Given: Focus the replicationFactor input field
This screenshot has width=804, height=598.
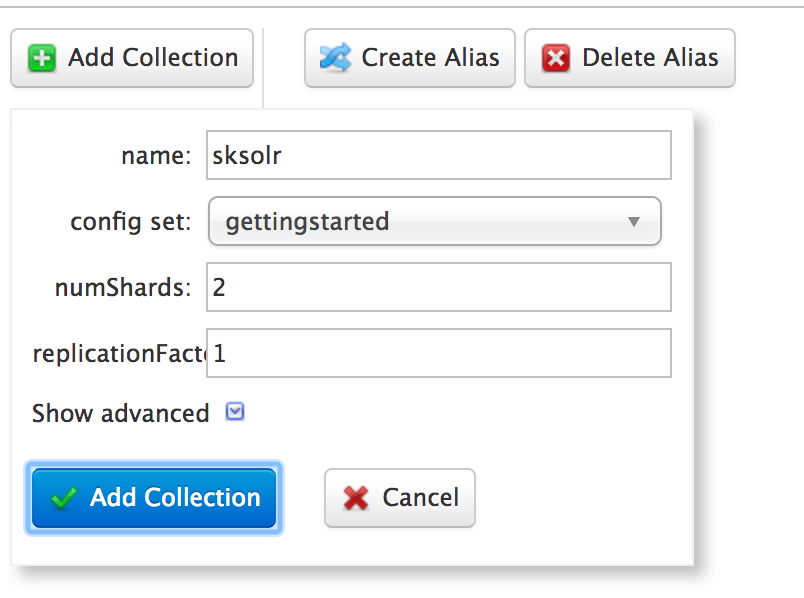Looking at the screenshot, I should coord(439,353).
